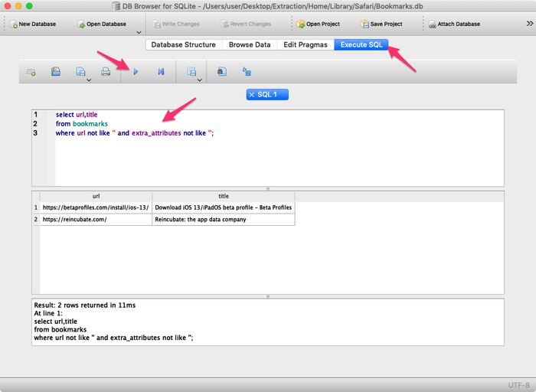This screenshot has height=392, width=536.
Task: Execute the current line icon
Action: point(161,72)
